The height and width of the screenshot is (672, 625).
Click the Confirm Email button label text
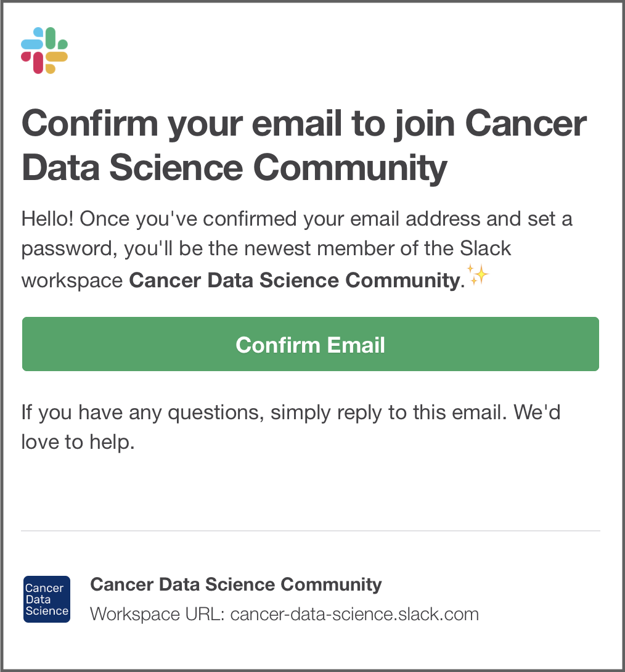point(310,345)
